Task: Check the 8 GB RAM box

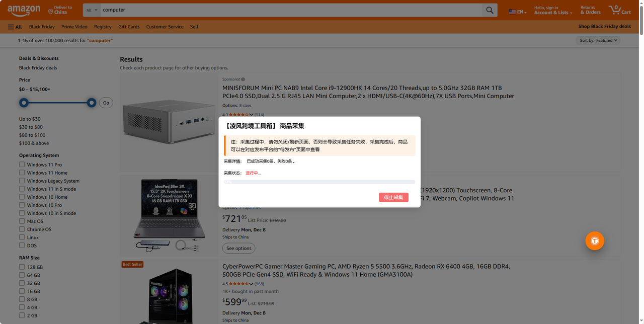Action: coord(22,299)
